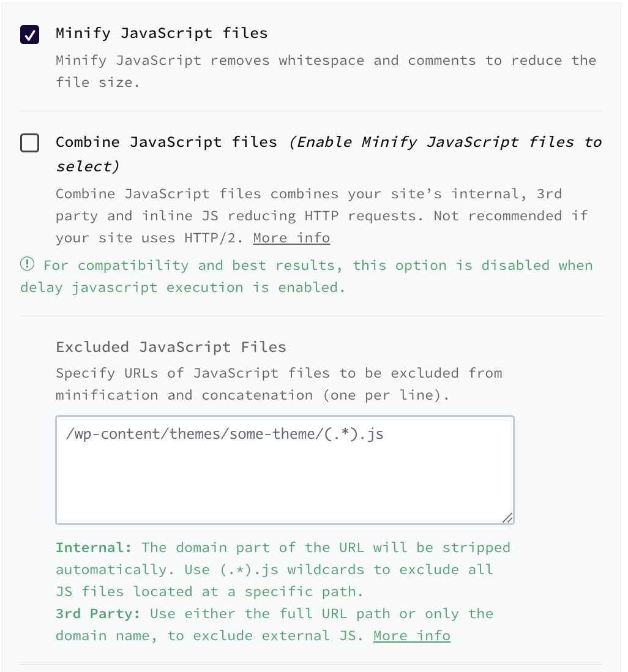Open More info link about combining JS

coord(291,238)
